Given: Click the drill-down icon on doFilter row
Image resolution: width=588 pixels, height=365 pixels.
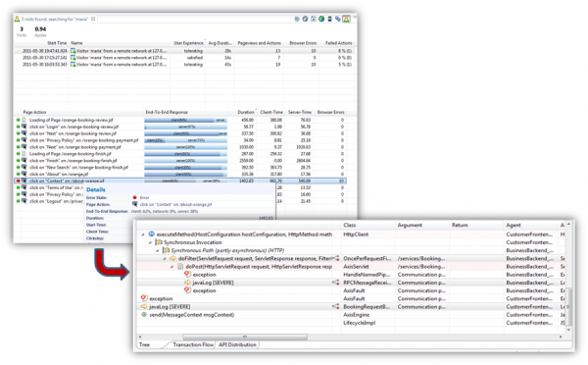Looking at the screenshot, I should click(x=336, y=258).
